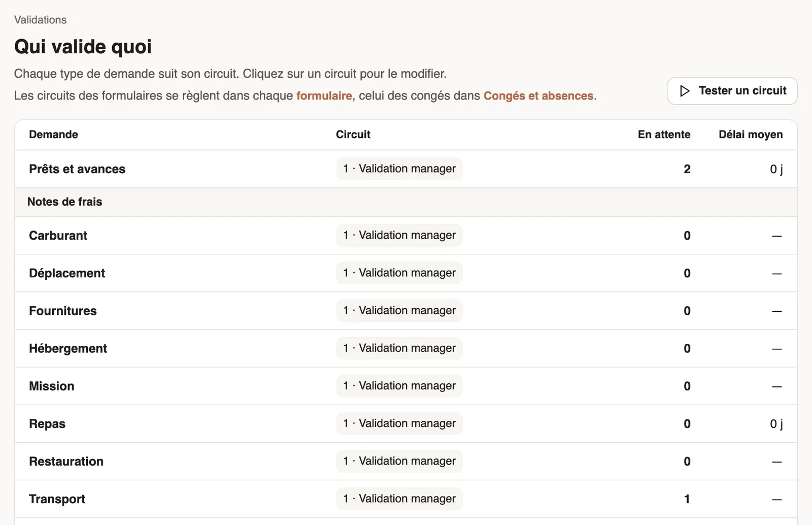Click the play icon in Tester un circuit
This screenshot has width=812, height=525.
point(685,91)
